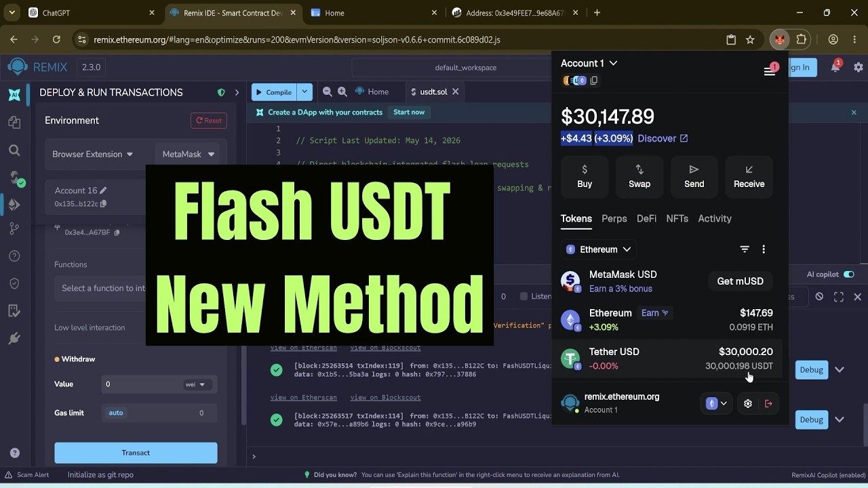Open the Plugin manager plug icon

click(14, 338)
